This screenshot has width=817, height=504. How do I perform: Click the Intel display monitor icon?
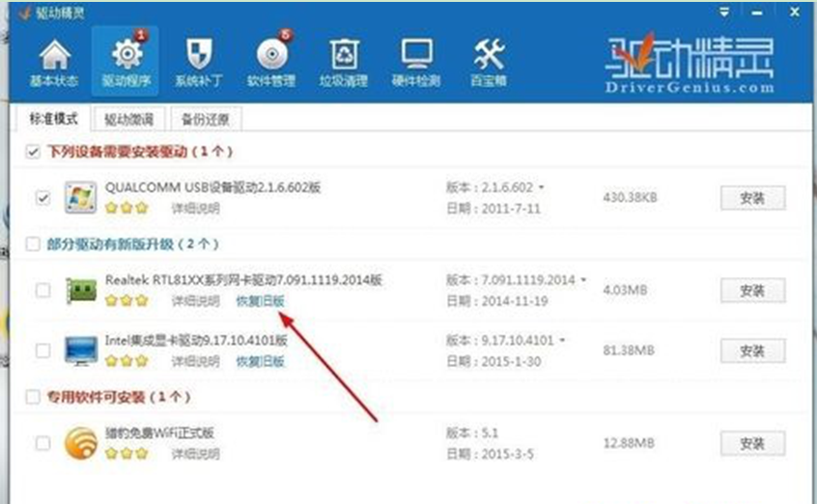pos(81,350)
